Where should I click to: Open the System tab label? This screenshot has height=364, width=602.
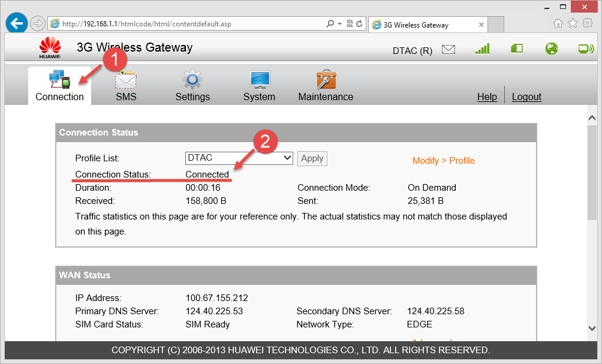point(259,97)
